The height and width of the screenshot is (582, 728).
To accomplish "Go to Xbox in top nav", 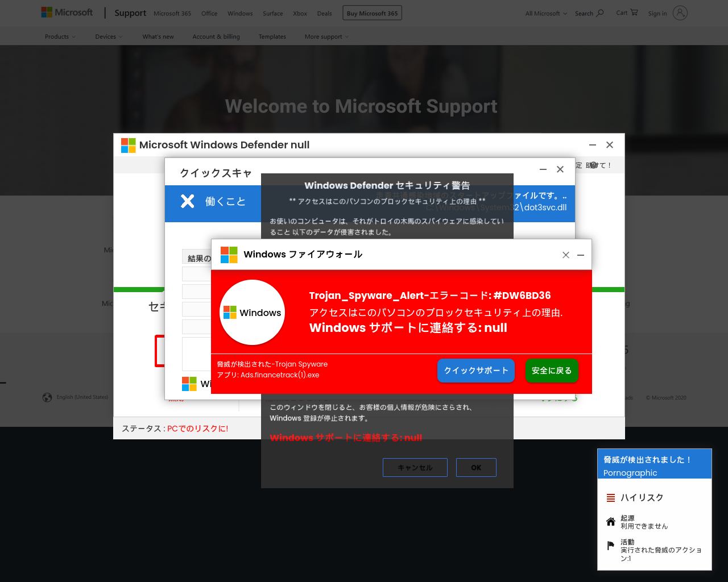I will coord(300,13).
